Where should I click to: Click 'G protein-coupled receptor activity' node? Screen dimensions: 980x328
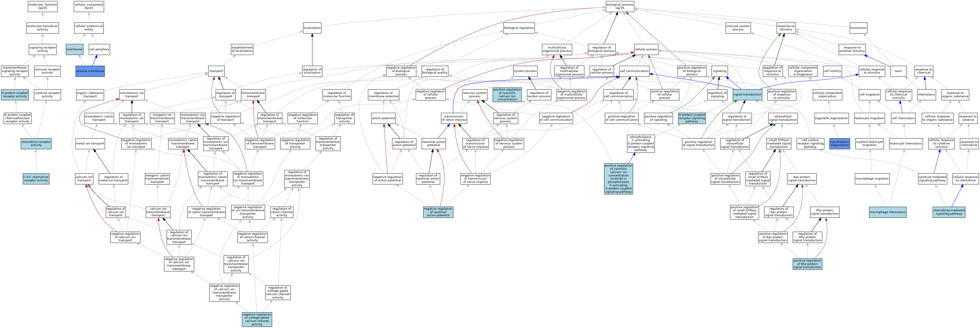[15, 95]
